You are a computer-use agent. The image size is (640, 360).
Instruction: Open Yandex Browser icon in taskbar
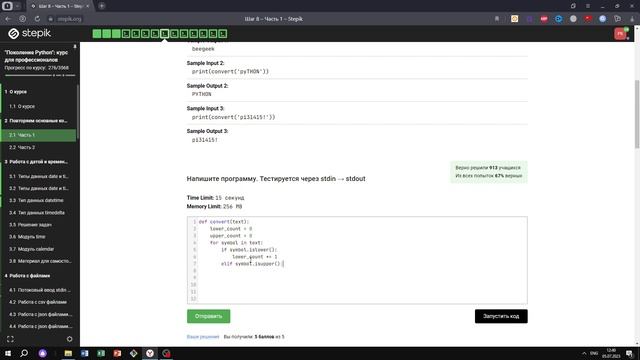click(150, 353)
